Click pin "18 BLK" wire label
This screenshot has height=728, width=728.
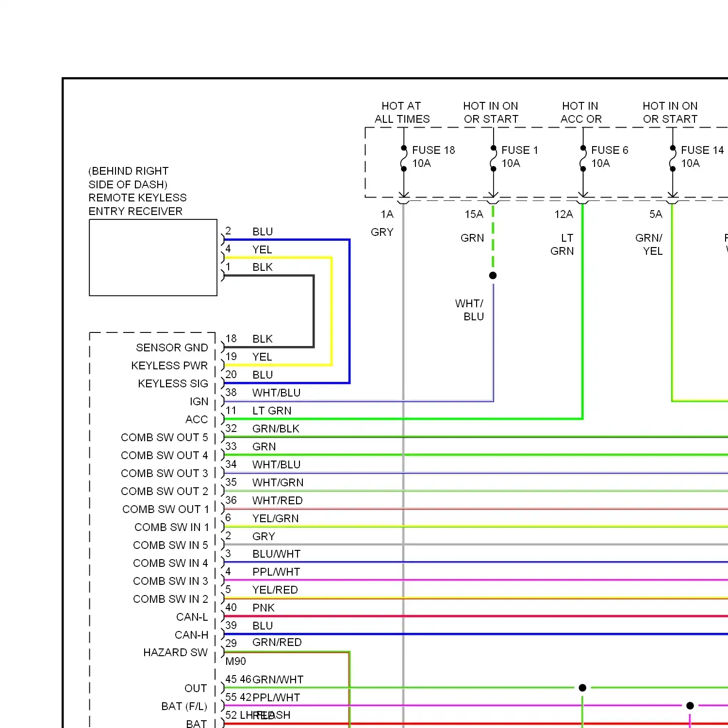tap(249, 339)
